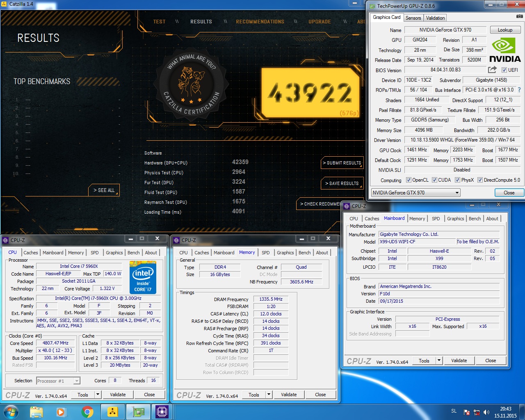Viewport: 525px width, 420px height.
Task: Switch to GPU-Z via taskbar icon
Action: click(x=138, y=412)
